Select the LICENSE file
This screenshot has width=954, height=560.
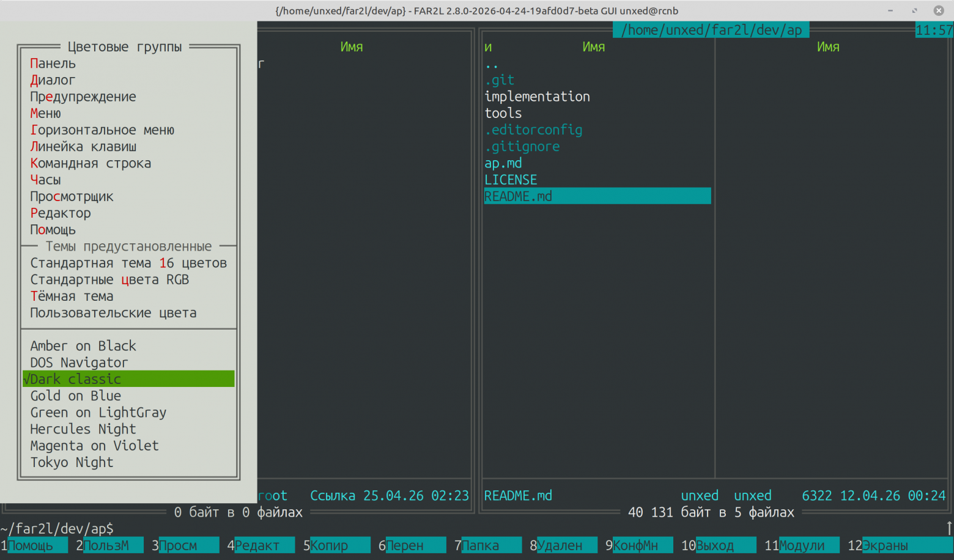click(510, 179)
